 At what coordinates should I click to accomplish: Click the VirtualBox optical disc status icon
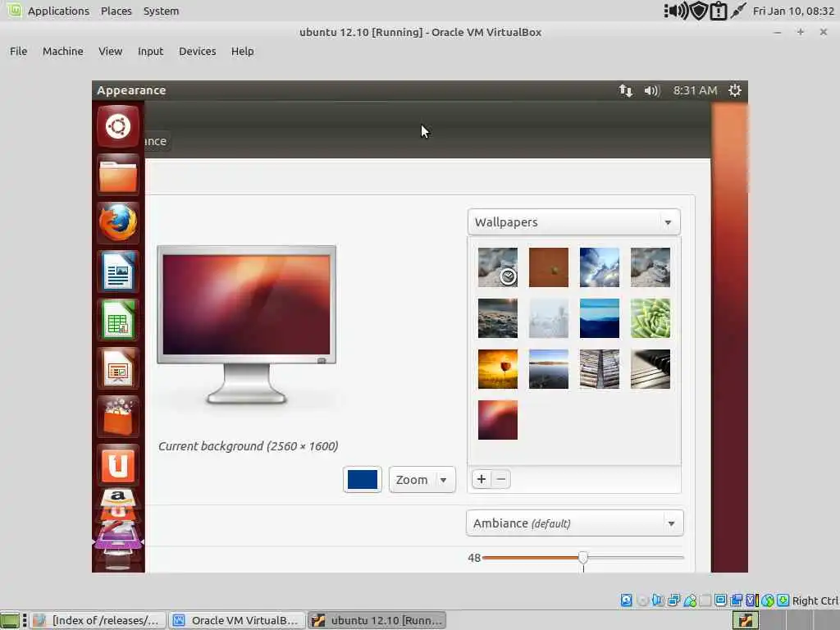click(642, 600)
